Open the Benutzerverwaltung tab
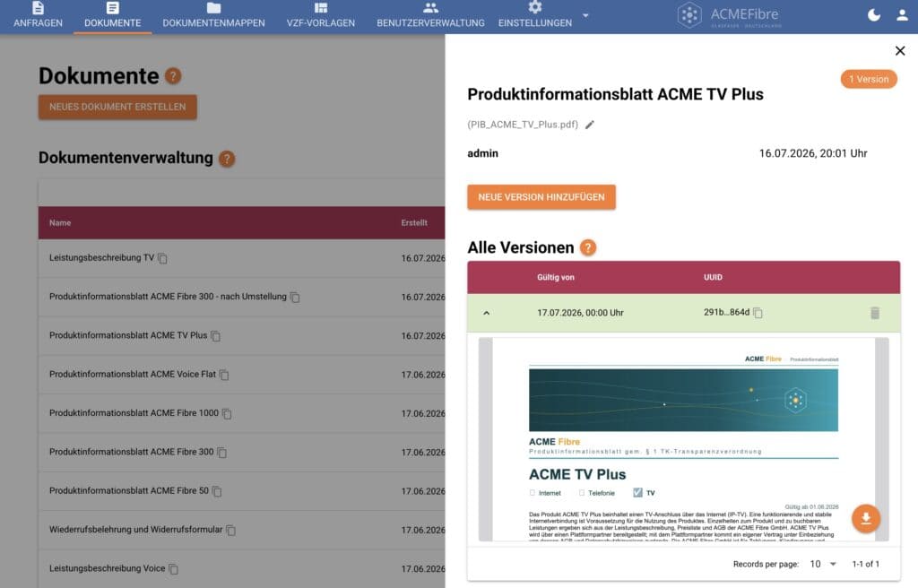The image size is (918, 588). [430, 16]
